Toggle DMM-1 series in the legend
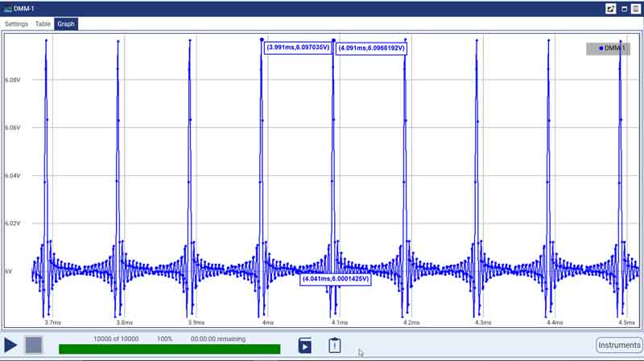Screen dimensions: 644x361 (613, 48)
